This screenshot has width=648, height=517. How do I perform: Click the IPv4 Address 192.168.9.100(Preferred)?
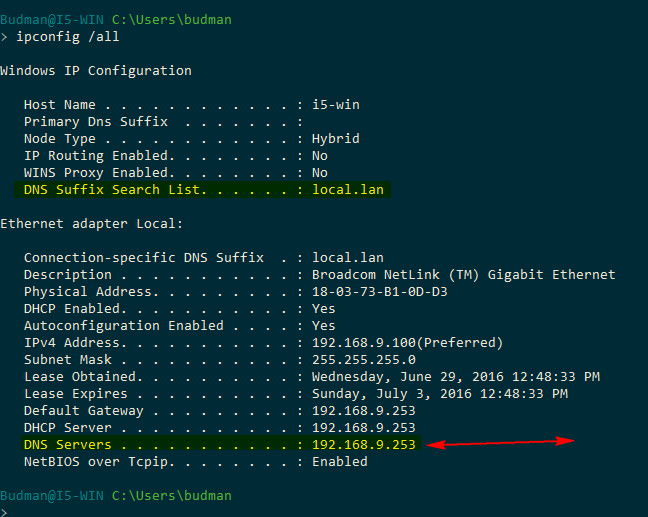click(x=407, y=343)
